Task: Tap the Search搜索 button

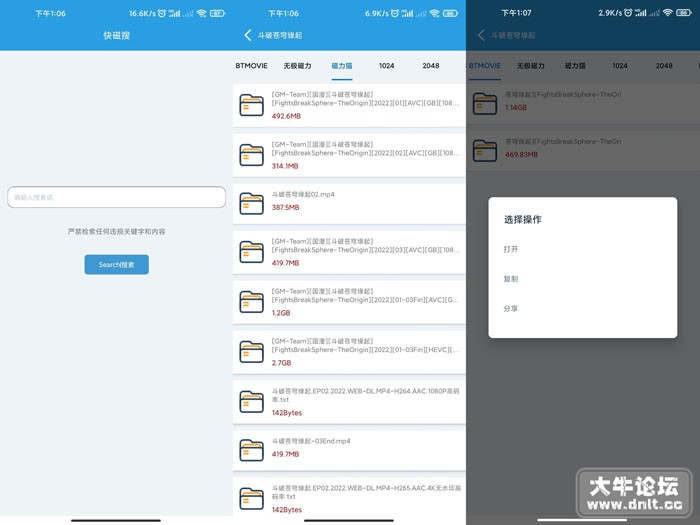Action: tap(117, 264)
